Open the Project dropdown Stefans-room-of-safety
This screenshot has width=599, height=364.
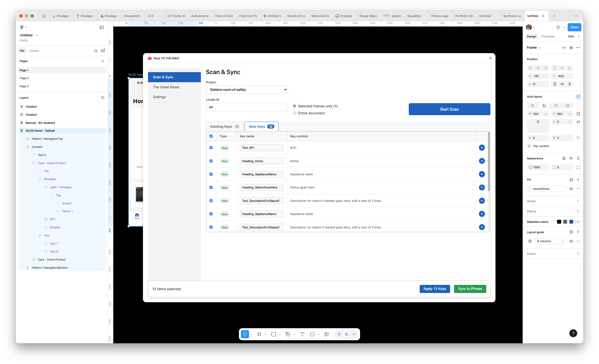tap(247, 90)
